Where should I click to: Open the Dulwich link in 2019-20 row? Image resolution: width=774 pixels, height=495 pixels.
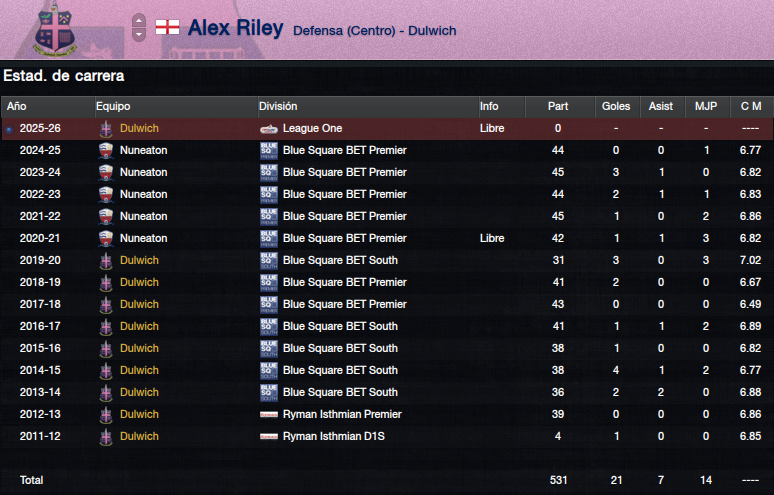[139, 260]
